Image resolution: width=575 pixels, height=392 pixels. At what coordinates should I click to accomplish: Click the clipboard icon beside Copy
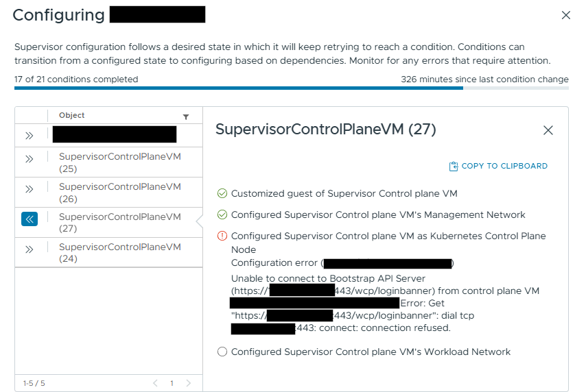(x=454, y=167)
